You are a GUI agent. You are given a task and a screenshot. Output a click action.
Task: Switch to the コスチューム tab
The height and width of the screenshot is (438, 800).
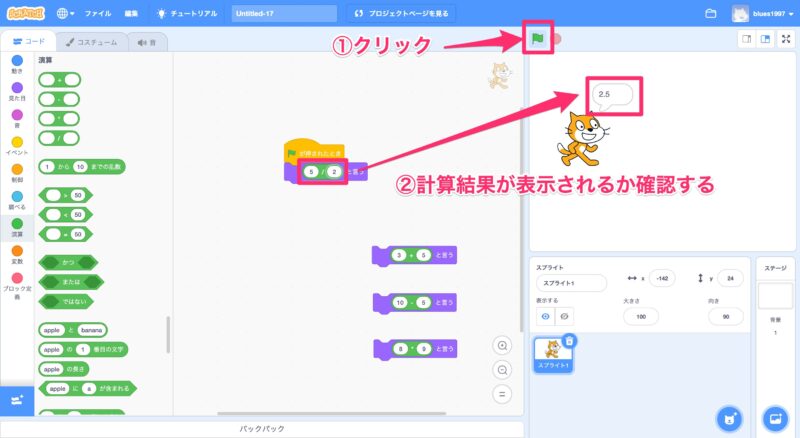click(90, 42)
